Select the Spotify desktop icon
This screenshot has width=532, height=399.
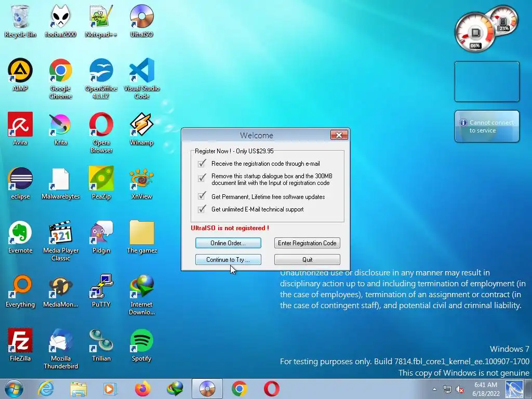click(141, 345)
